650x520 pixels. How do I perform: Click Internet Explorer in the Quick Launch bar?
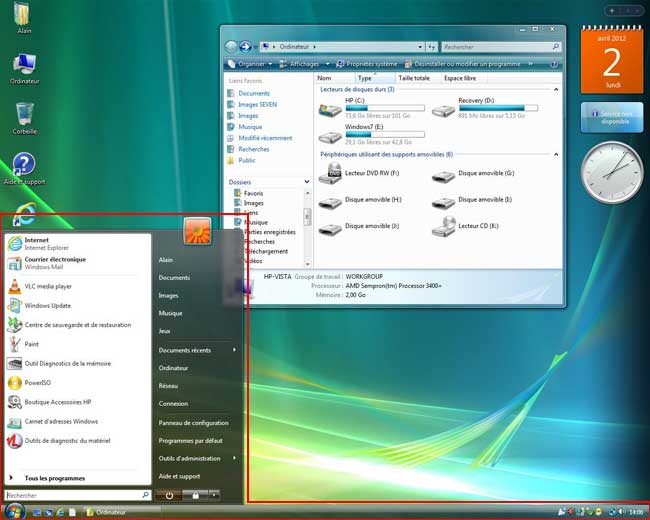(61, 513)
